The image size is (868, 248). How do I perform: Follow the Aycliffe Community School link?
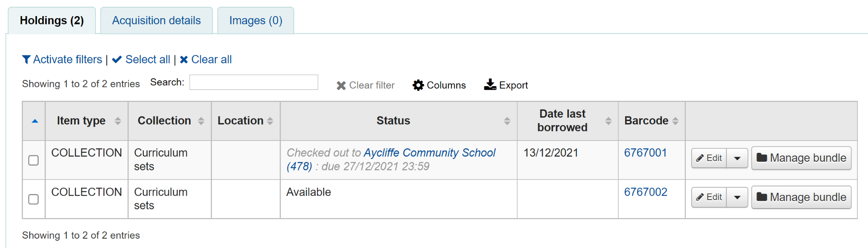click(429, 152)
